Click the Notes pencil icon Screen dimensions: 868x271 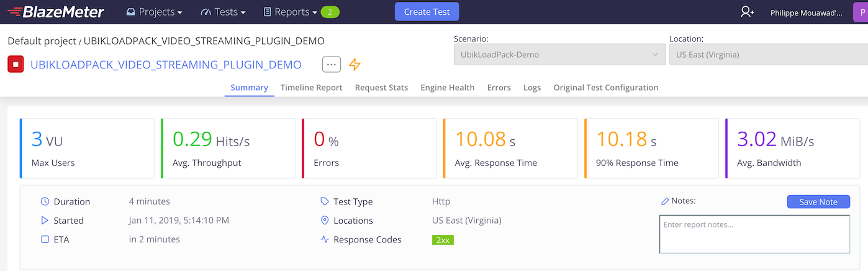pos(665,201)
